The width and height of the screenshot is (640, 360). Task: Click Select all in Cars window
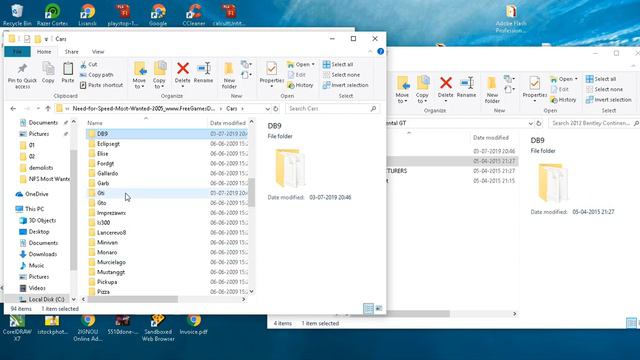[338, 64]
